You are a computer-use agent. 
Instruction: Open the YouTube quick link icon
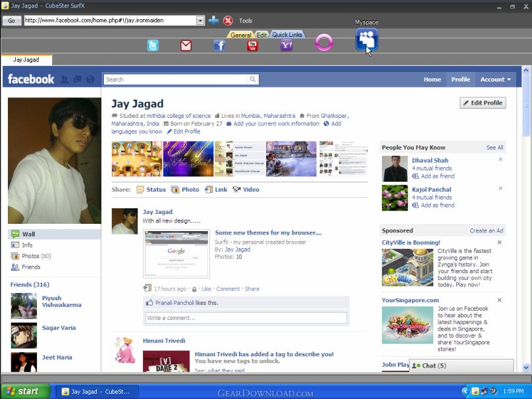pos(252,45)
